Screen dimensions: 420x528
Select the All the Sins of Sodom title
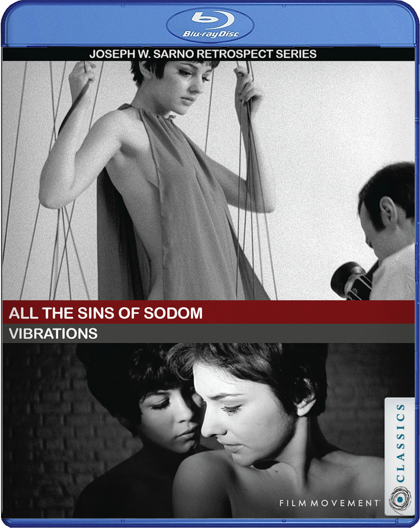pos(106,313)
